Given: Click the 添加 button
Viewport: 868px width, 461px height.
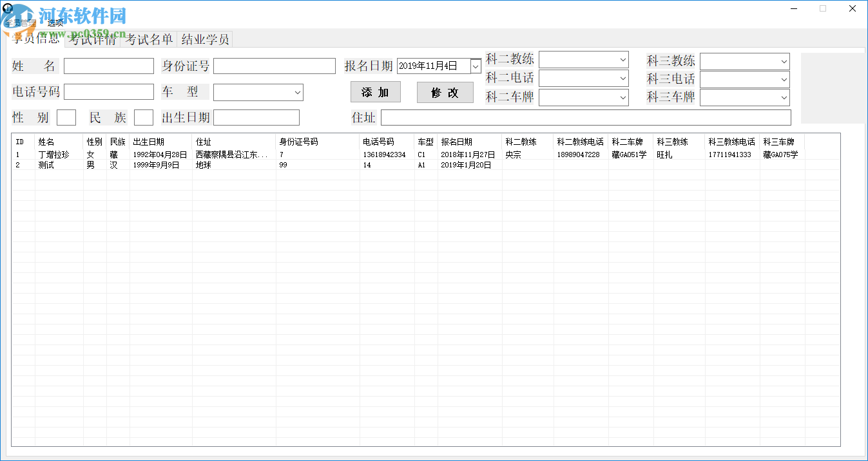Looking at the screenshot, I should pos(375,92).
